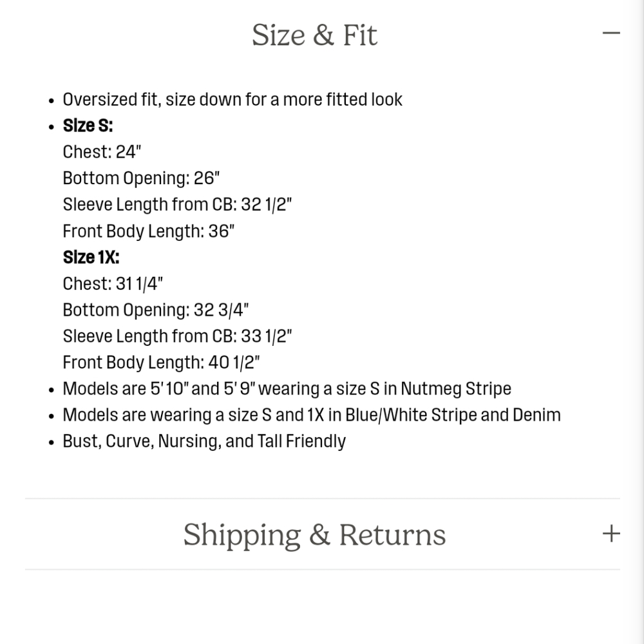Click 'Bust, Curve, Nursing, and Tall Friendly' text

point(204,442)
